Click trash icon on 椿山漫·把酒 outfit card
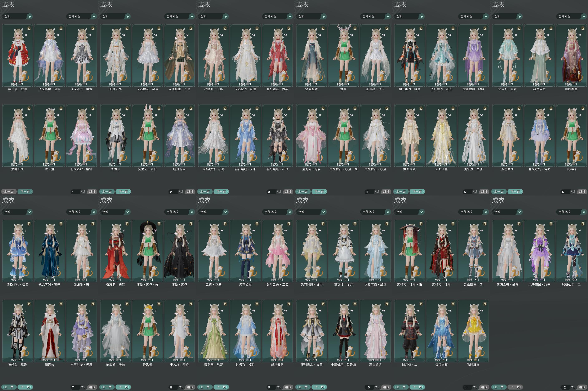Screen dimensions: 588x391 click(29, 28)
